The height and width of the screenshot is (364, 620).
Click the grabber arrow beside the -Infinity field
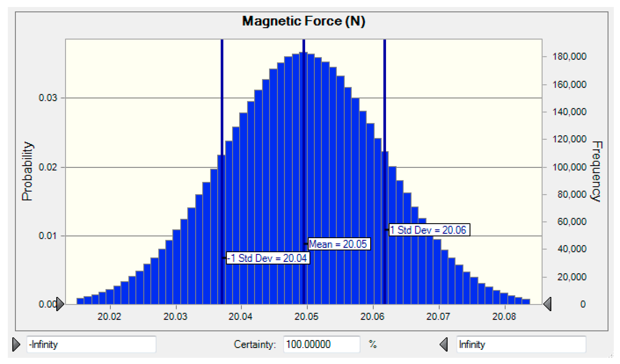pos(16,345)
